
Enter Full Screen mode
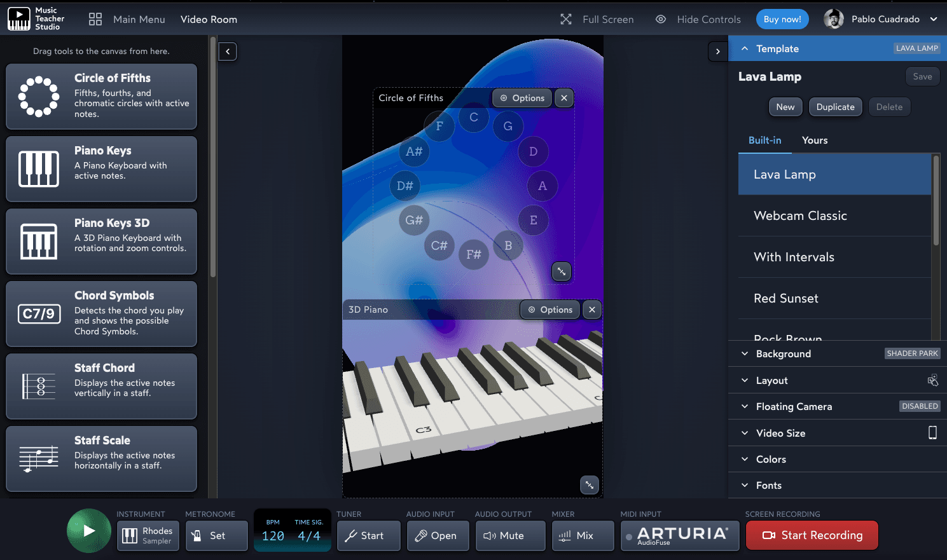point(597,19)
